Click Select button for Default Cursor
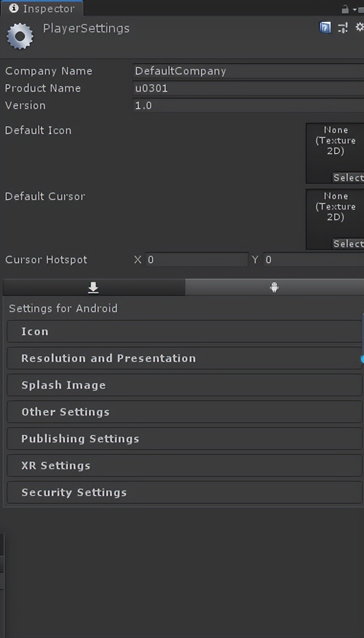Screen dimensions: 364x638 [348, 244]
